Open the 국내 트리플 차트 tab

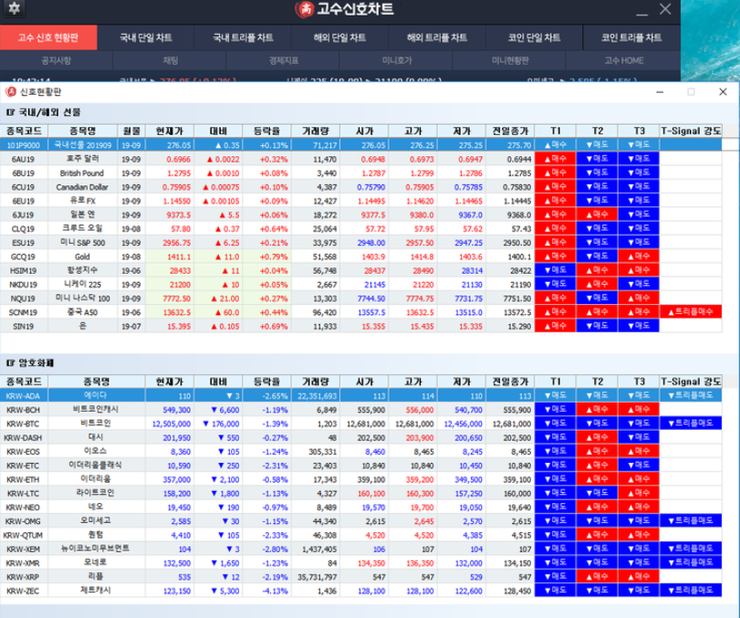[x=243, y=38]
